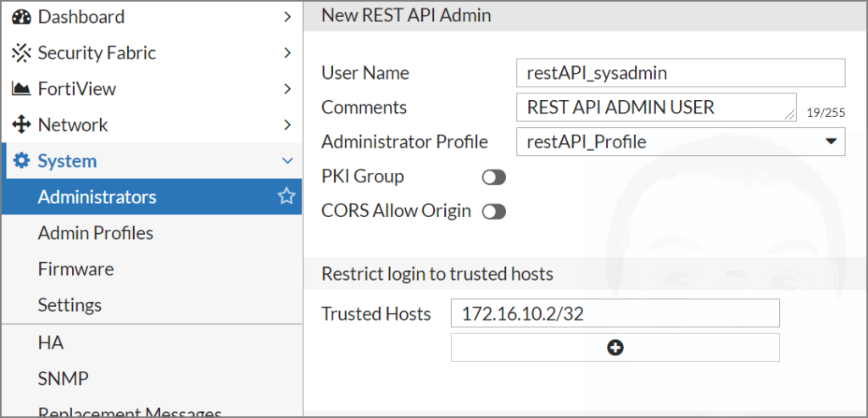Enable the PKI Group toggle
868x418 pixels.
point(494,177)
